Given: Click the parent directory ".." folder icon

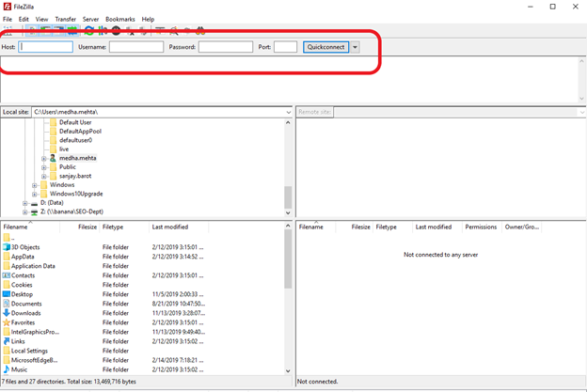Looking at the screenshot, I should tap(7, 237).
